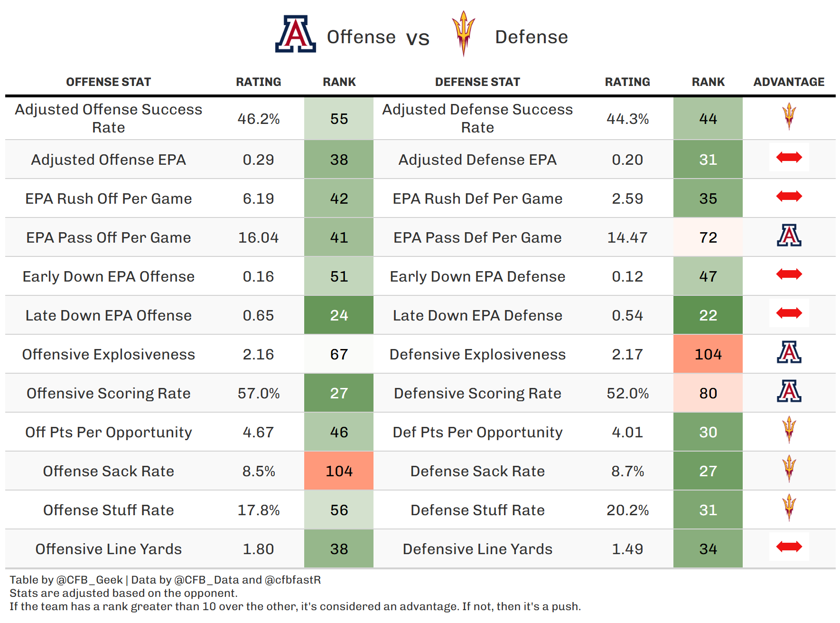Screen dimensions: 840x623
Task: Click the DEFENSE STAT column header
Action: (477, 82)
